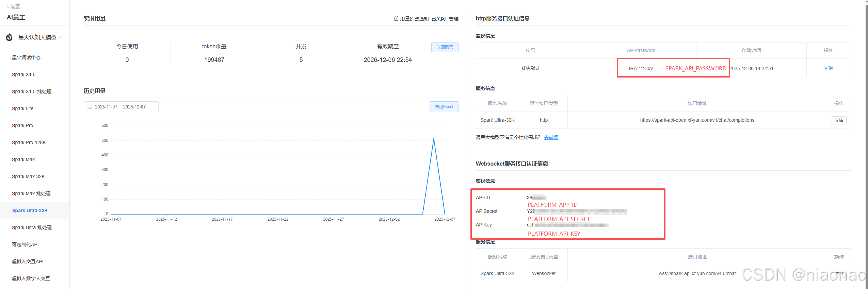Click the 星火认知大模型 flame icon
868x289 pixels.
pos(9,37)
